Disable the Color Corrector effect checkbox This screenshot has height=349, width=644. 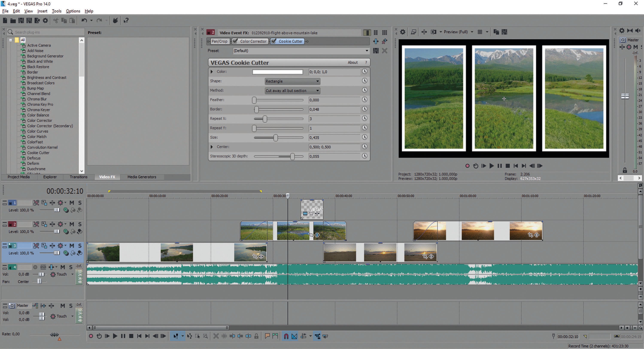click(x=235, y=41)
